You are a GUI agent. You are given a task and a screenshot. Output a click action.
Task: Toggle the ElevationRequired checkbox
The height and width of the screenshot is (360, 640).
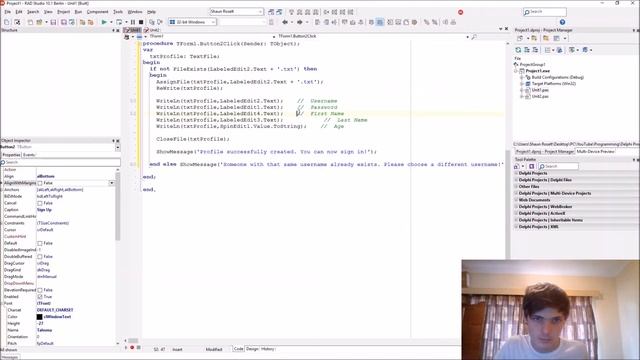click(x=40, y=290)
